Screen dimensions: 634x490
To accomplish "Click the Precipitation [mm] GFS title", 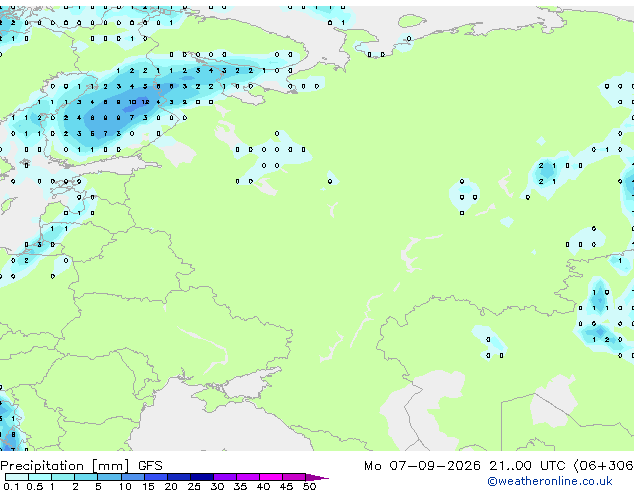I will 81,466.
